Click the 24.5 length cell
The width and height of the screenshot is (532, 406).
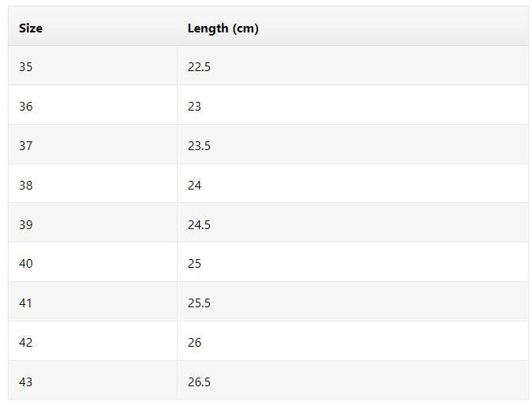(x=199, y=225)
